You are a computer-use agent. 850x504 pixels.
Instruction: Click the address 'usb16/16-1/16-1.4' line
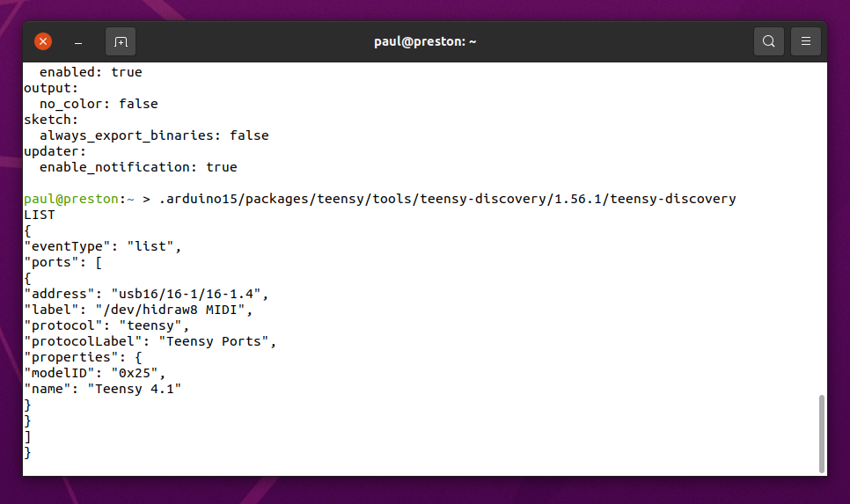146,294
